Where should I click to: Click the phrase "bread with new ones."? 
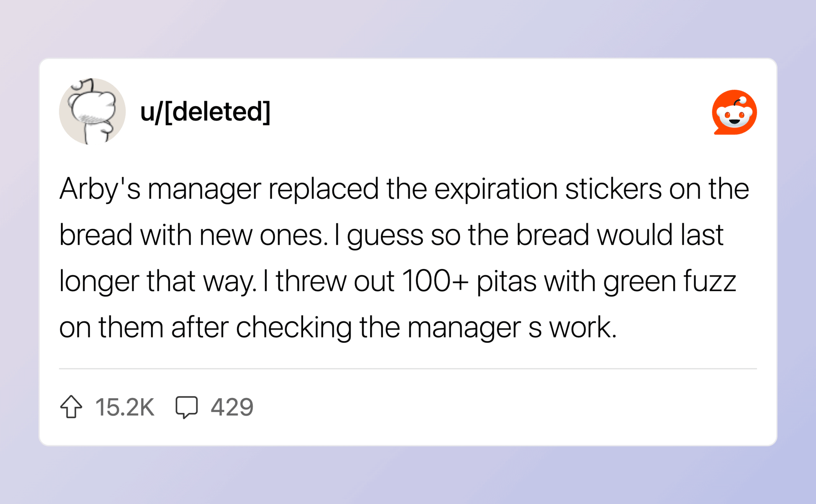(193, 235)
